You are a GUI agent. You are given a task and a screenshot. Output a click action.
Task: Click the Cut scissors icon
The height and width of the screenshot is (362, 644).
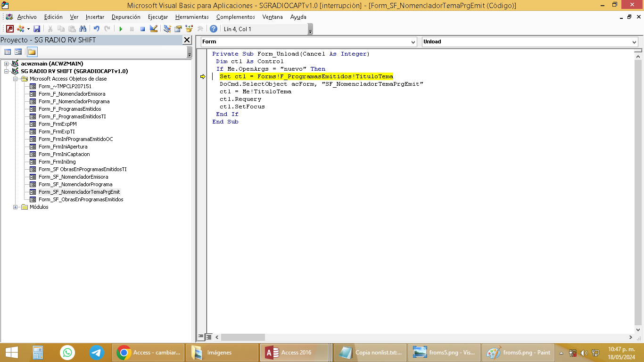50,29
